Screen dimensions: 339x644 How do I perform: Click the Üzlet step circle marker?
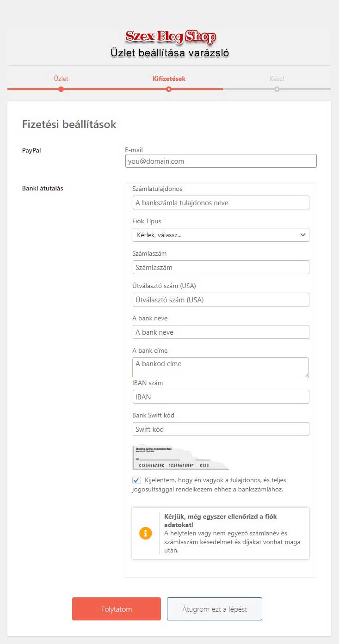coord(61,89)
